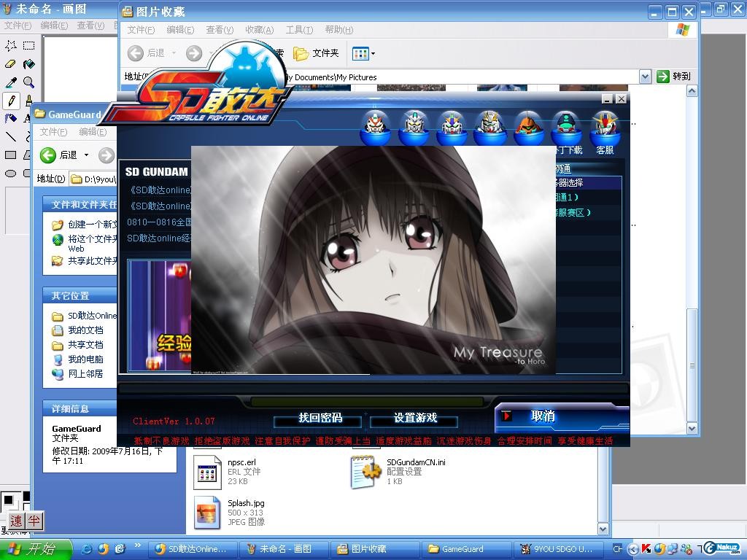Viewport: 747px width, 560px height.
Task: Choose the Fill With Color bucket tool
Action: pyautogui.click(x=28, y=64)
